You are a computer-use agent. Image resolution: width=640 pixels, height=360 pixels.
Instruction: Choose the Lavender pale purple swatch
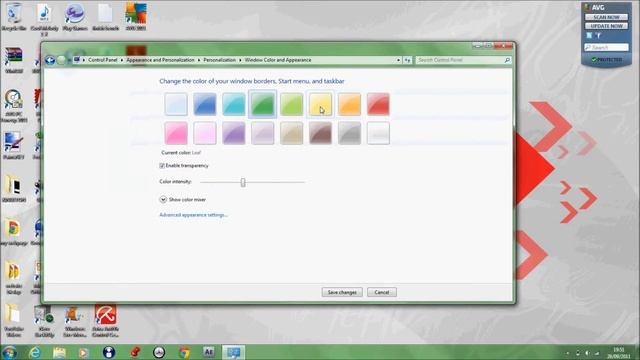(x=262, y=133)
